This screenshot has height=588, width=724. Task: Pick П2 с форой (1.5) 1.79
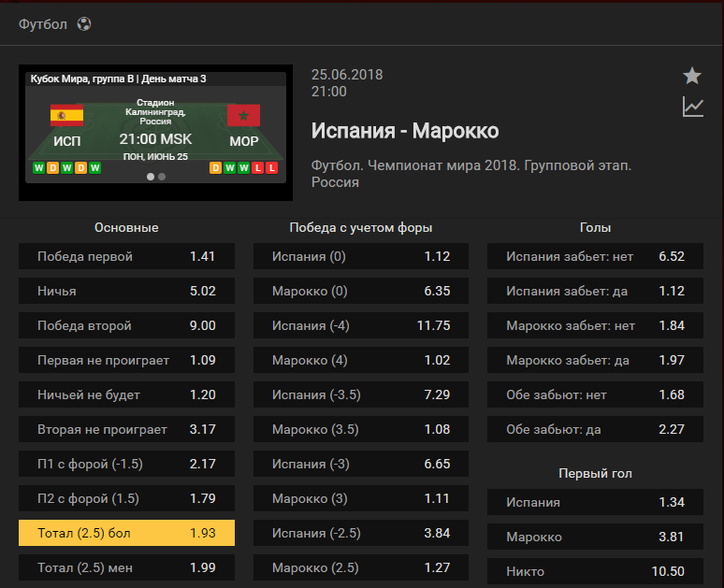click(x=126, y=498)
